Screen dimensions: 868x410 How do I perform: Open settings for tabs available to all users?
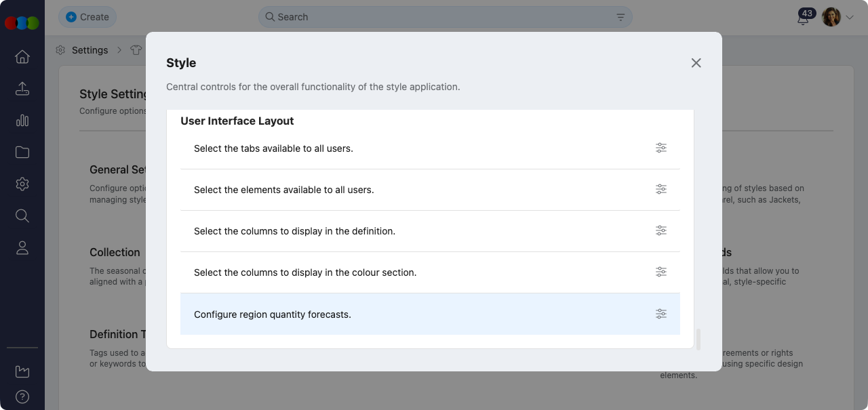[x=660, y=148]
